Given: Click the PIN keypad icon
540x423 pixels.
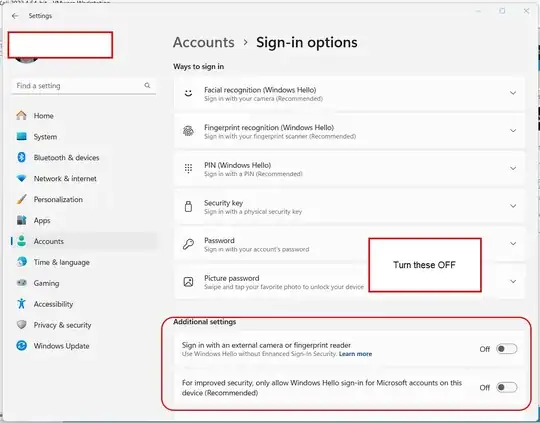Looking at the screenshot, I should coord(188,168).
